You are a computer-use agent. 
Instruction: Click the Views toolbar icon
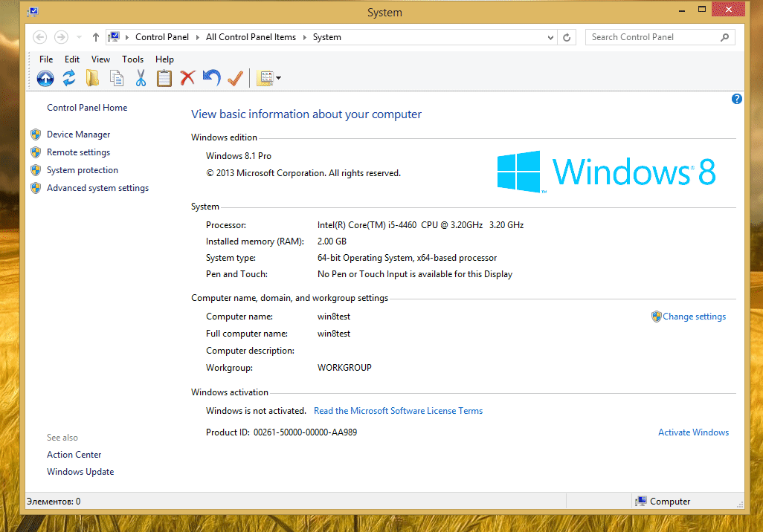click(265, 78)
